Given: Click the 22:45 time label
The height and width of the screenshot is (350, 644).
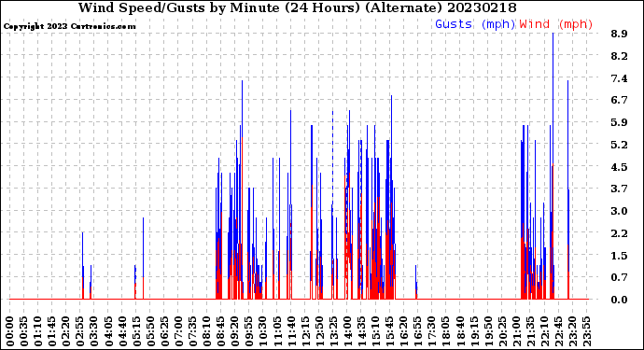Looking at the screenshot, I should (x=558, y=331).
